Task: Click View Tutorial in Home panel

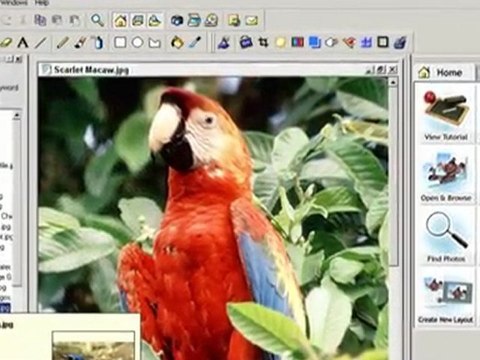Action: [x=446, y=115]
